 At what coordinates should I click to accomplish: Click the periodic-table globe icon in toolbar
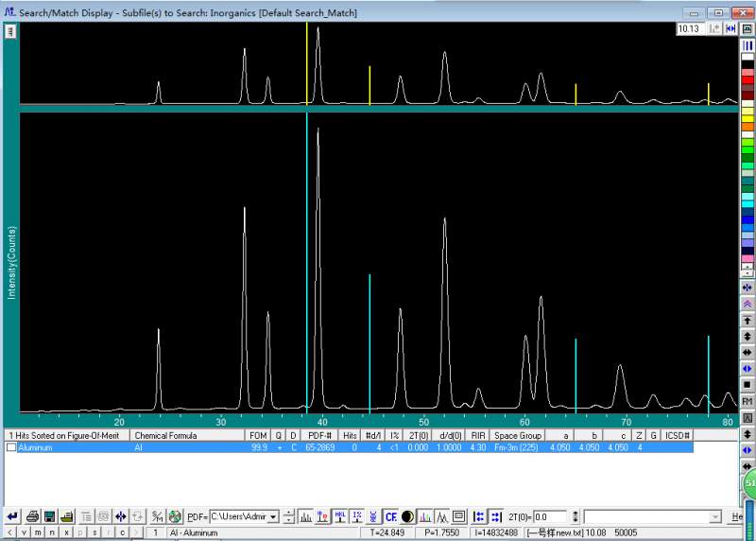175,516
